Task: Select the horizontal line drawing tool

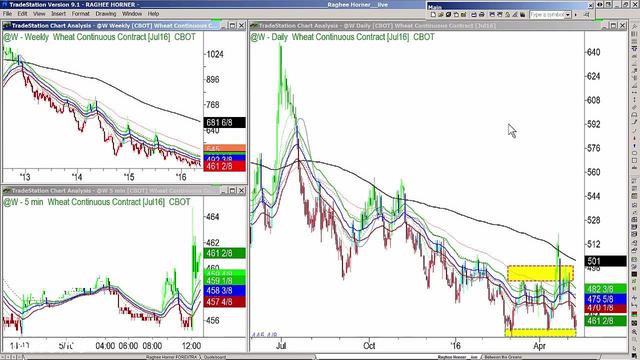Action: pyautogui.click(x=634, y=92)
